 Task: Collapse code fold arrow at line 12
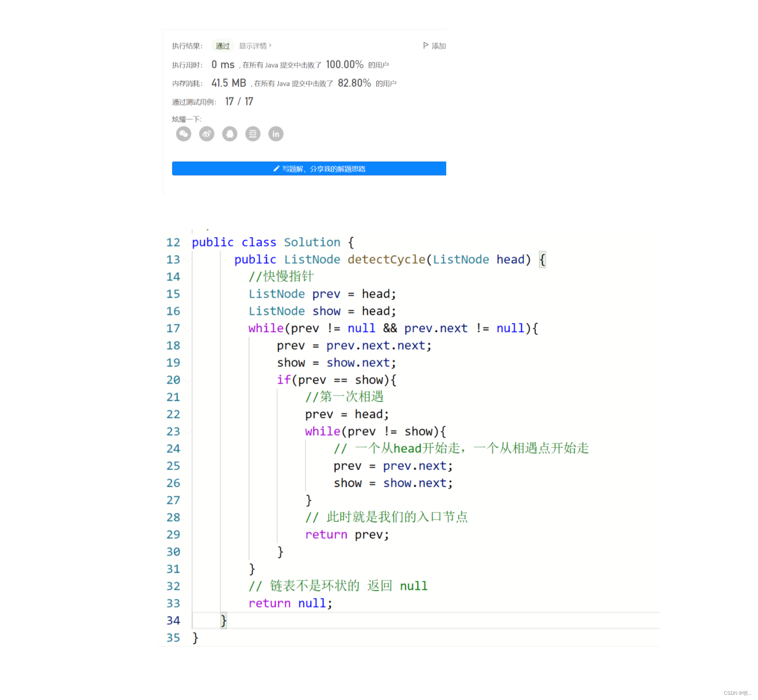click(187, 243)
